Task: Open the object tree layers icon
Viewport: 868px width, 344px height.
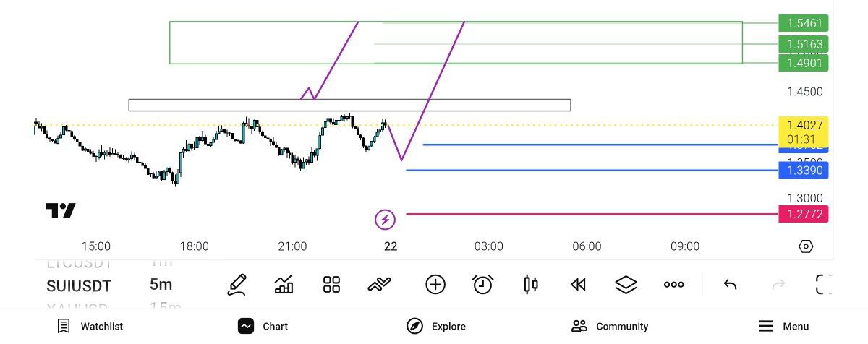Action: tap(626, 284)
